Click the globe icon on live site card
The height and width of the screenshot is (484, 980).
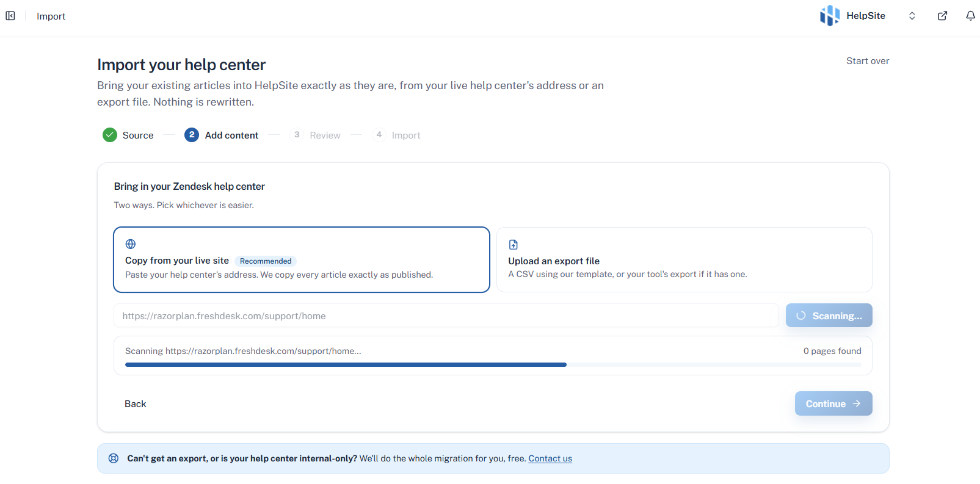(131, 244)
